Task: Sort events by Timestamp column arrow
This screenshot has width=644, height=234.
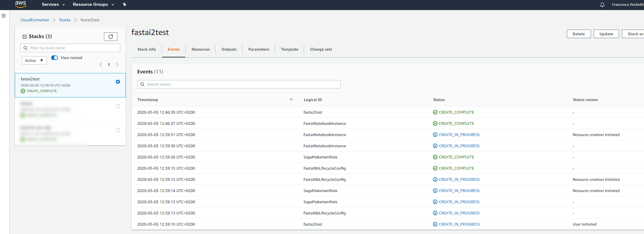Action: pos(291,100)
